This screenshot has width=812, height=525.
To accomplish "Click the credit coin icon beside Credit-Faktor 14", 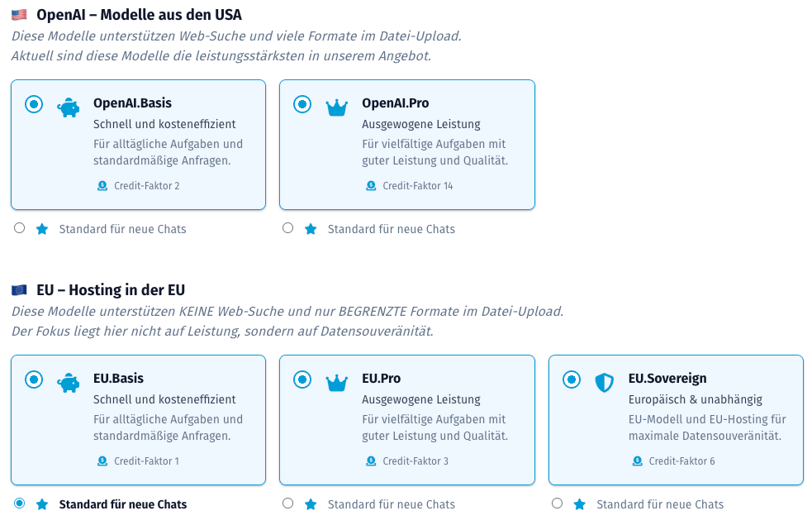I will 371,185.
